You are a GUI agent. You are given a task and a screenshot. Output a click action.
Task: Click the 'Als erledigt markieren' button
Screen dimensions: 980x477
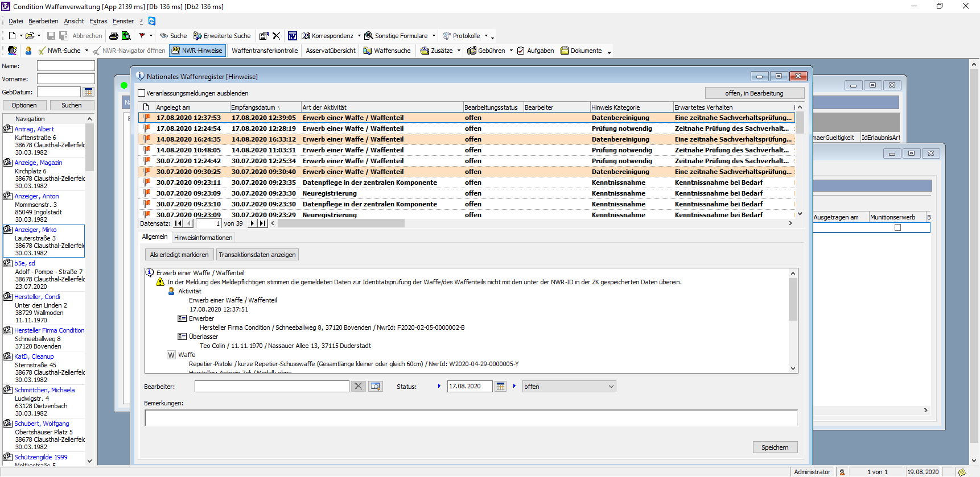click(x=179, y=255)
